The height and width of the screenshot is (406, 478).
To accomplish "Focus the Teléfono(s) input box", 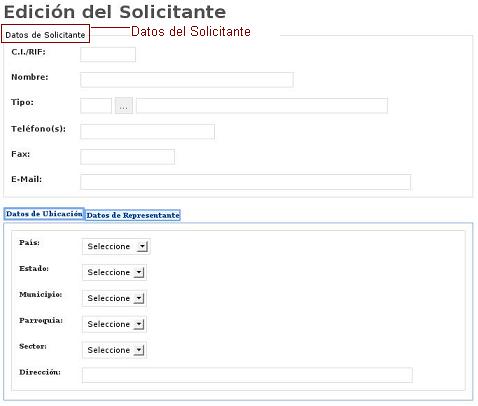I will tap(147, 132).
